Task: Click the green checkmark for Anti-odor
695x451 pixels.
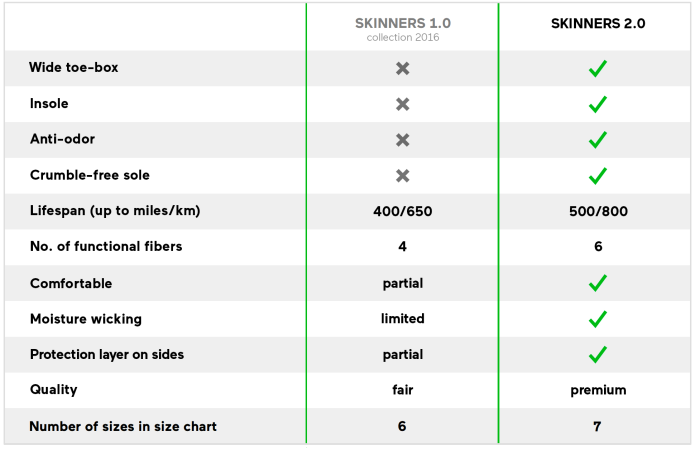Action: 598,140
